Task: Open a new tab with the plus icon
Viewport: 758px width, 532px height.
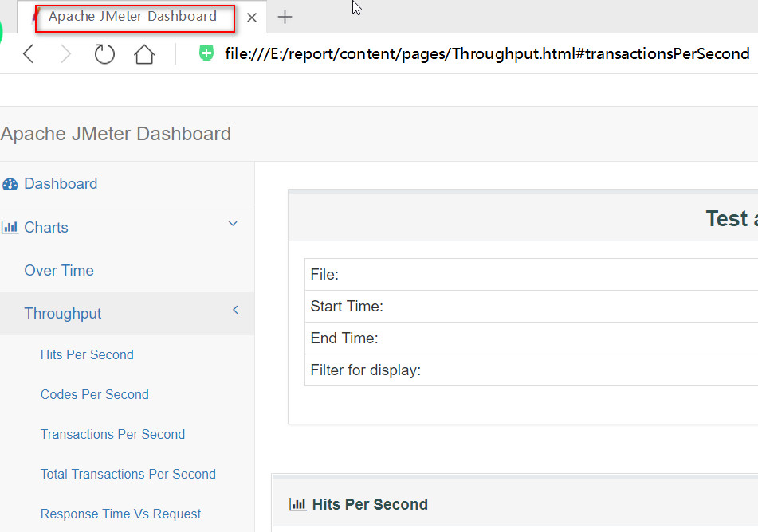Action: [x=285, y=17]
